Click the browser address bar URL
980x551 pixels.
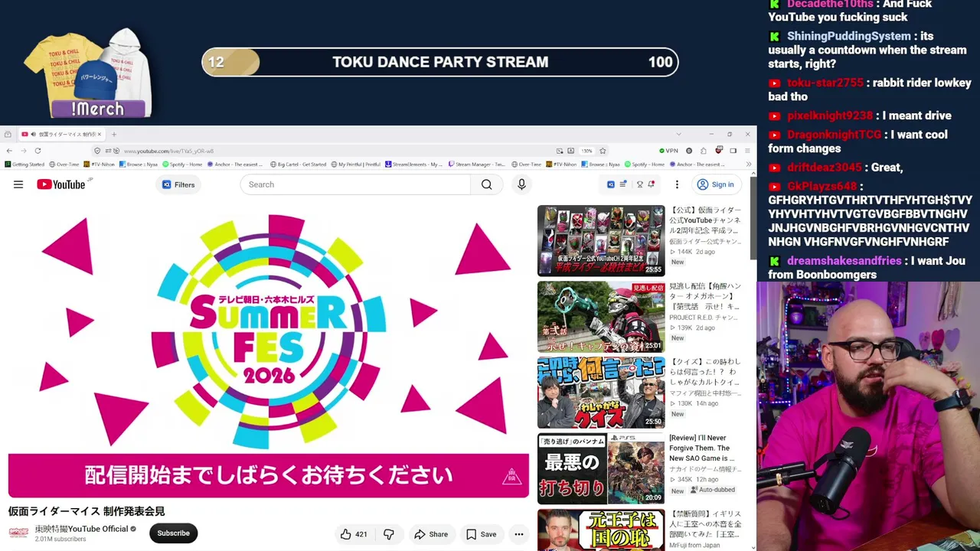pos(168,151)
